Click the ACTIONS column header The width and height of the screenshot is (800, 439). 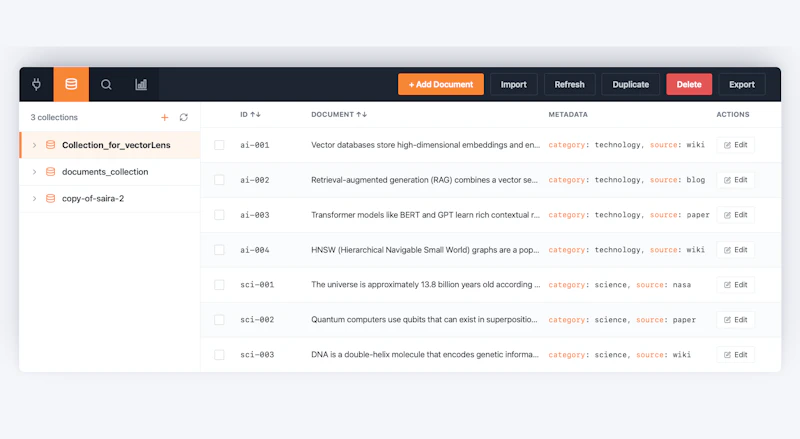point(733,114)
